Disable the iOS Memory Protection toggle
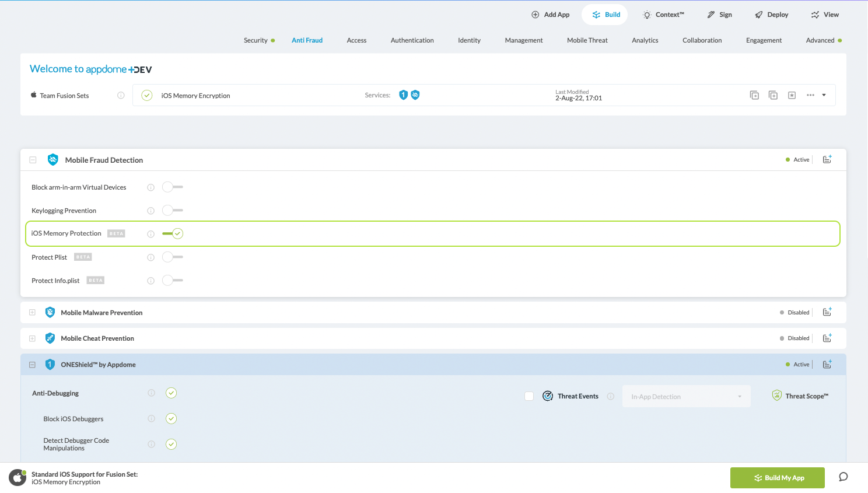The width and height of the screenshot is (868, 493). pos(173,234)
